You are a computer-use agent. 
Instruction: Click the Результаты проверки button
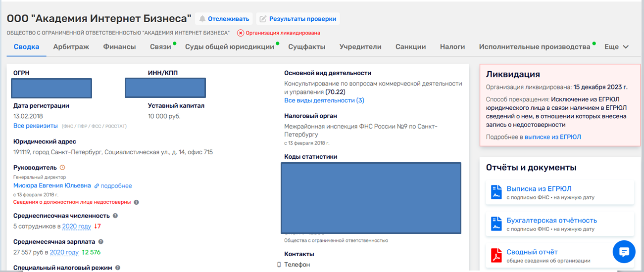pyautogui.click(x=298, y=19)
